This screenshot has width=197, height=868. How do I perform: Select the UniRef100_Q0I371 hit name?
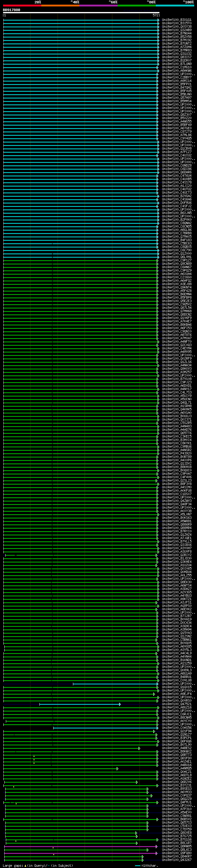177,419
